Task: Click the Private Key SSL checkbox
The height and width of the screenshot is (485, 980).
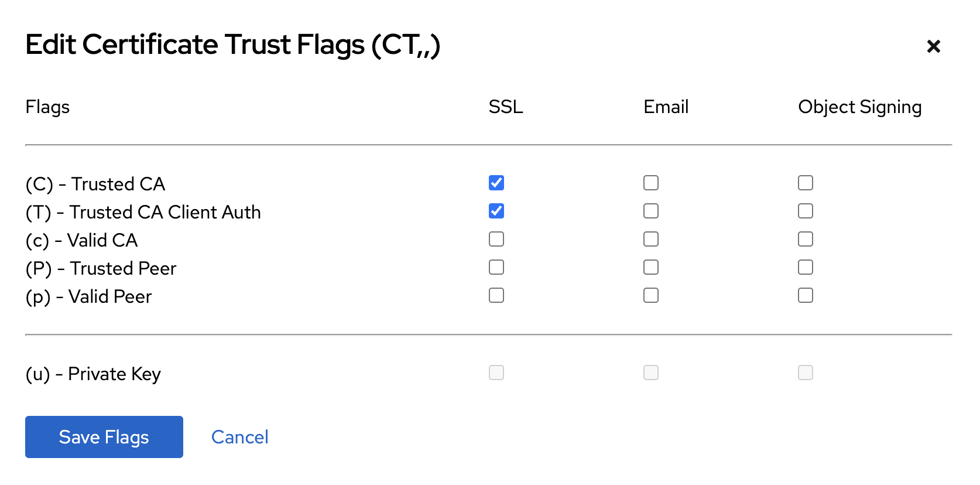Action: 496,373
